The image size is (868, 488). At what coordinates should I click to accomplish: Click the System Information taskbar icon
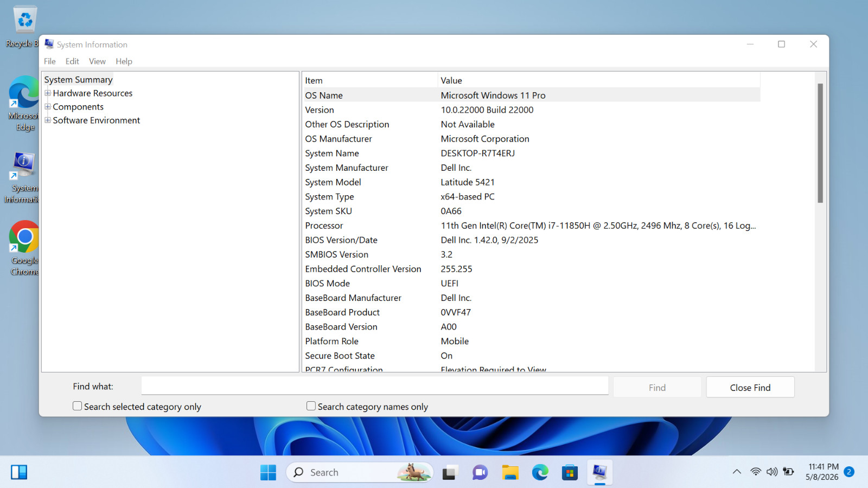599,472
